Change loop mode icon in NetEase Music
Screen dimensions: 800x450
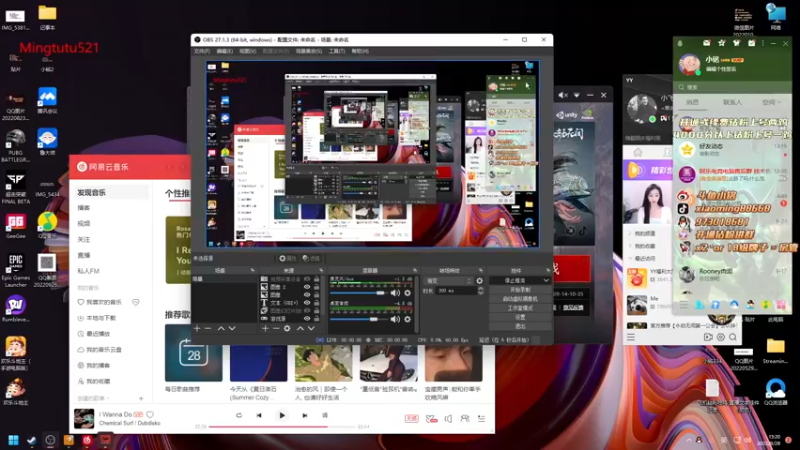239,415
